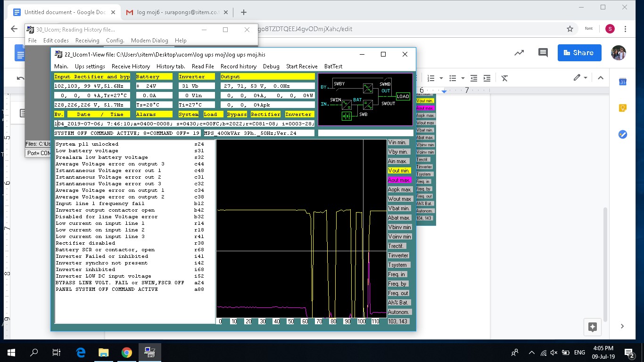644x362 pixels.
Task: Click the Tsystem button beside graph
Action: (x=399, y=265)
